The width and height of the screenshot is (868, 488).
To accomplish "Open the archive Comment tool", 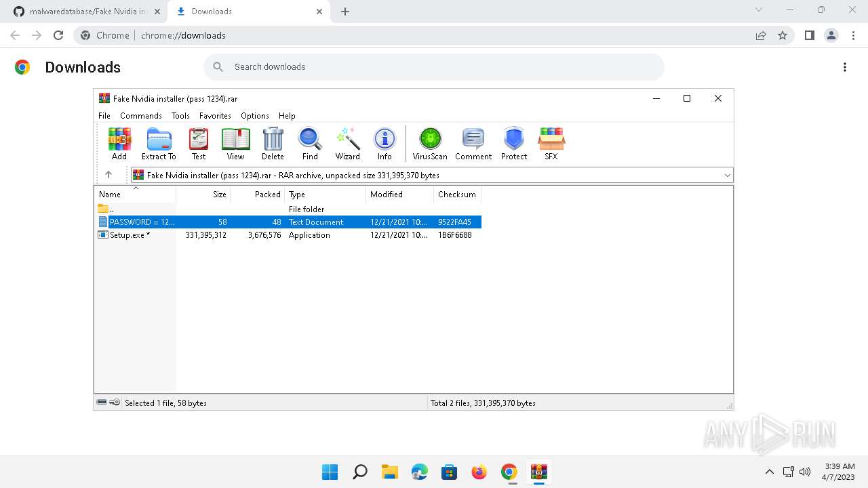I will (473, 144).
